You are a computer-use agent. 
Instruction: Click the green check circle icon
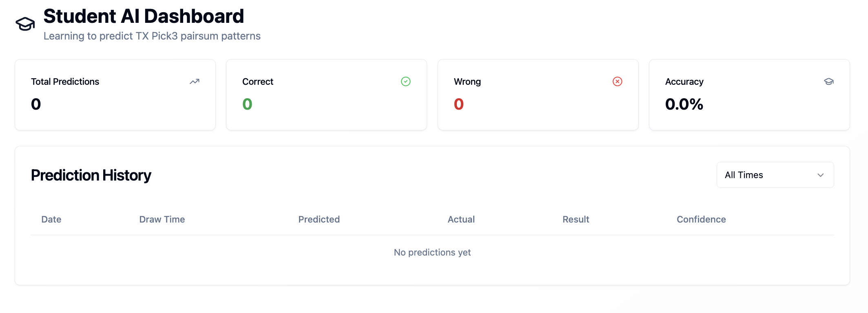(405, 82)
